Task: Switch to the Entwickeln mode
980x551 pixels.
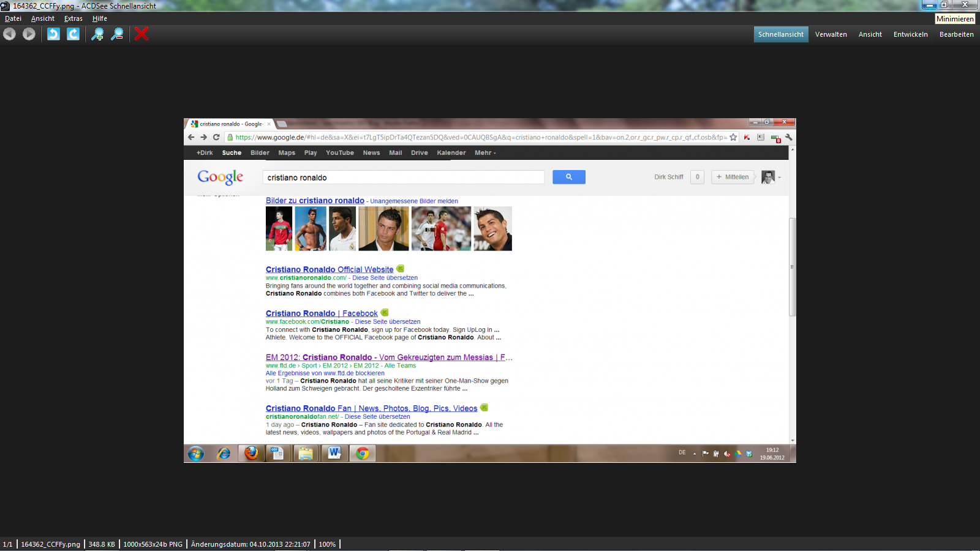Action: click(x=911, y=34)
